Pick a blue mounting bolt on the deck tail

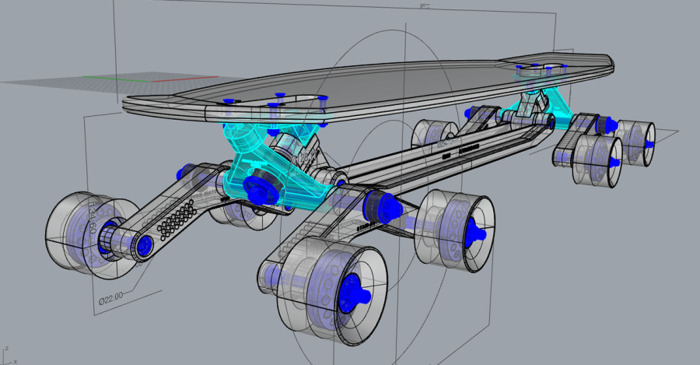[550, 67]
